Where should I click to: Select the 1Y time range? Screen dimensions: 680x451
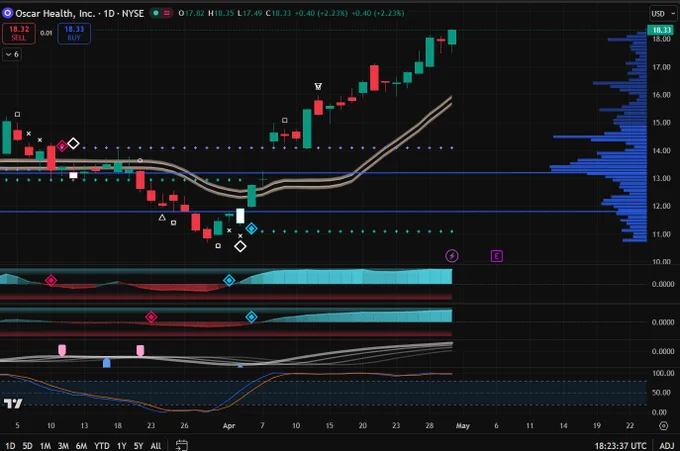click(x=121, y=445)
